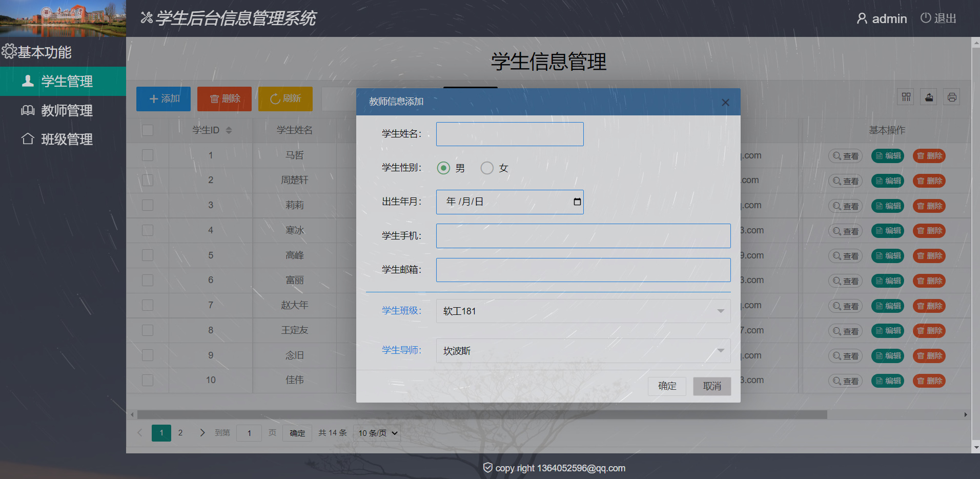Go to next page arrow in pagination

pos(202,433)
